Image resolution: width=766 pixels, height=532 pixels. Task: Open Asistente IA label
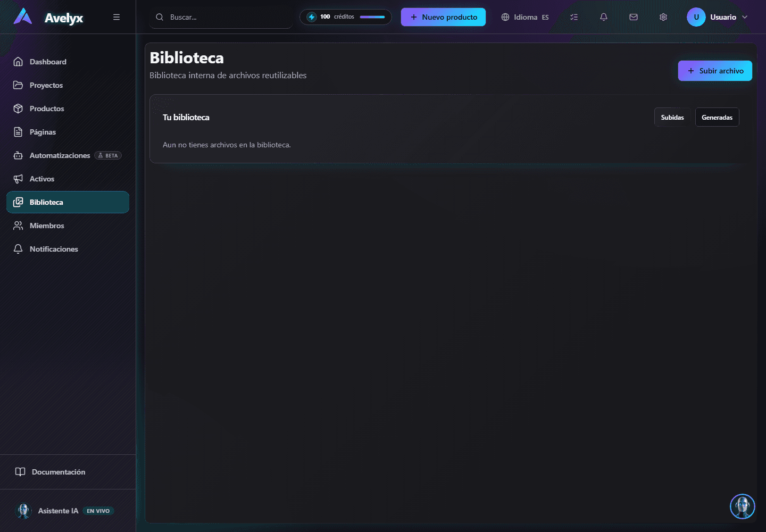click(58, 511)
